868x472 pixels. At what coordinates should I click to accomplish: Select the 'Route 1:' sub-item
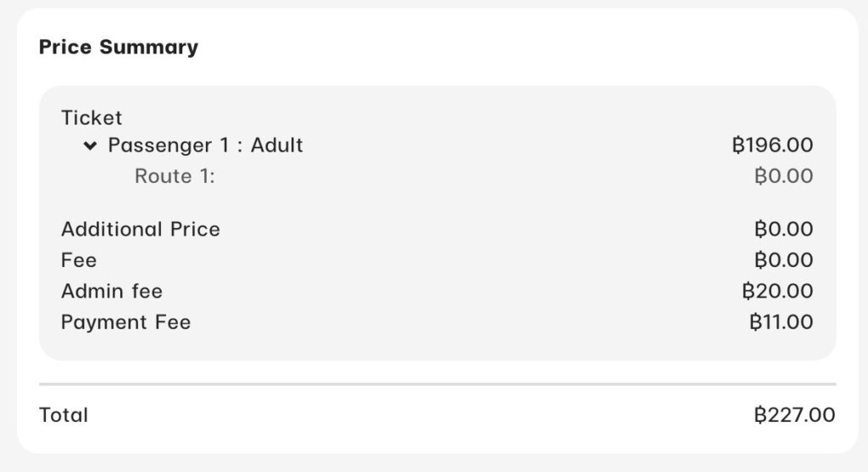click(x=175, y=176)
